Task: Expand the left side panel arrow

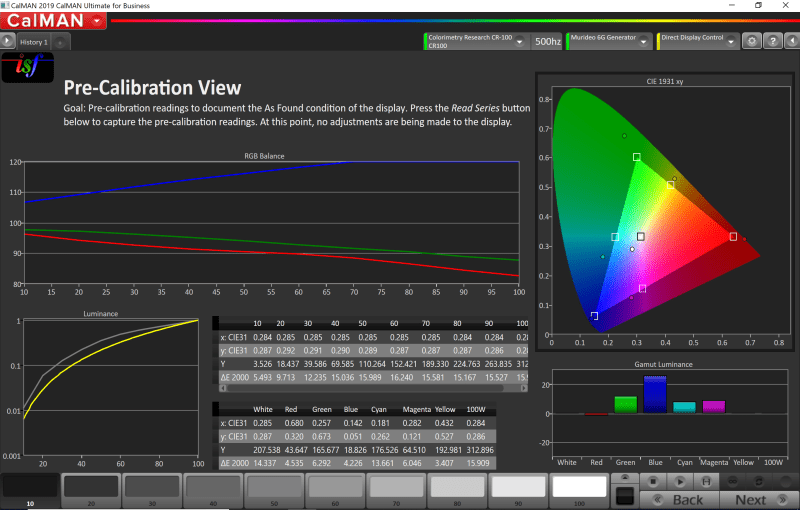Action: [x=7, y=40]
